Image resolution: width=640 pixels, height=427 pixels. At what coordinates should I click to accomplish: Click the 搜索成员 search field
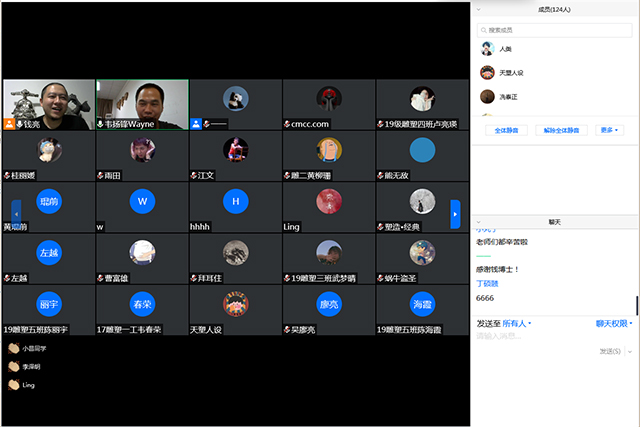tap(555, 30)
